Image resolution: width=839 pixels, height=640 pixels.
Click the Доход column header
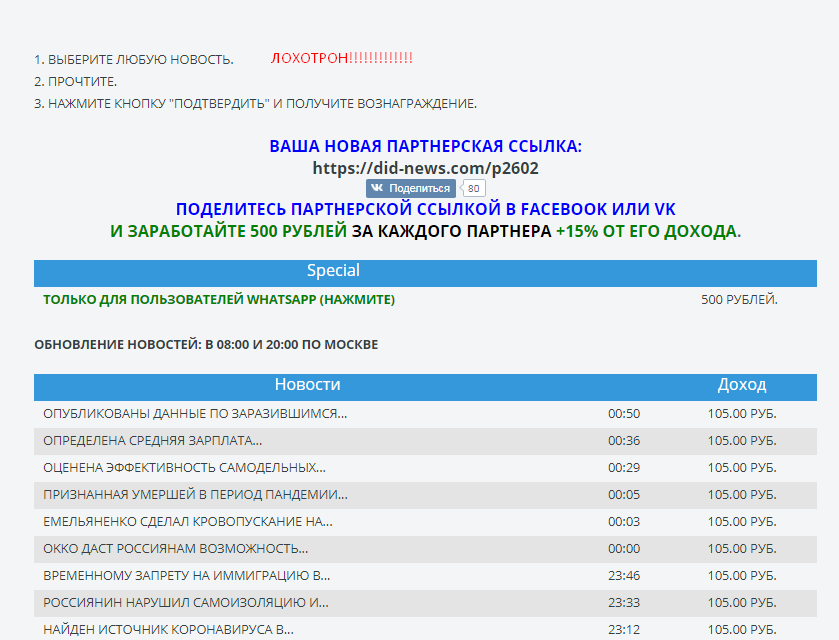pos(742,384)
